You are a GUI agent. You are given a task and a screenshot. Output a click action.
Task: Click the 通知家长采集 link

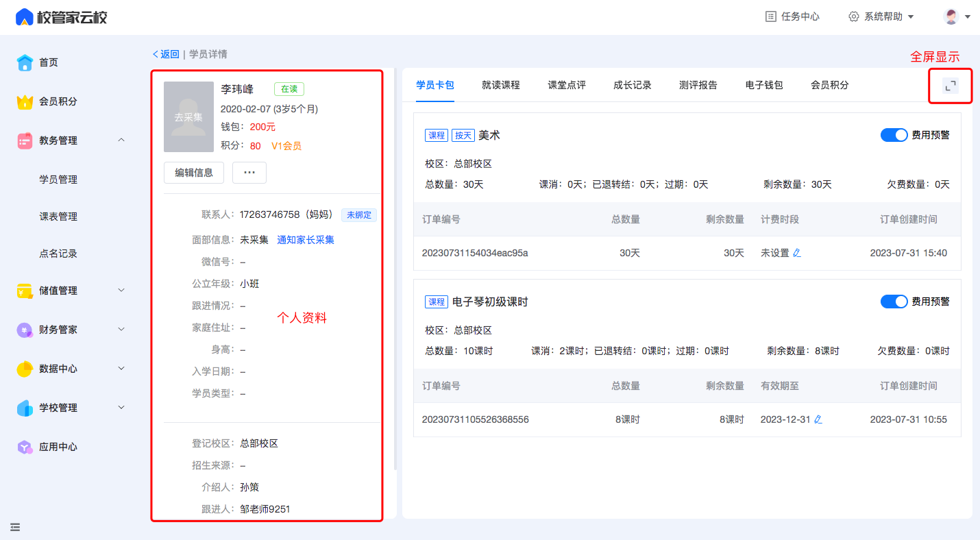tap(306, 240)
